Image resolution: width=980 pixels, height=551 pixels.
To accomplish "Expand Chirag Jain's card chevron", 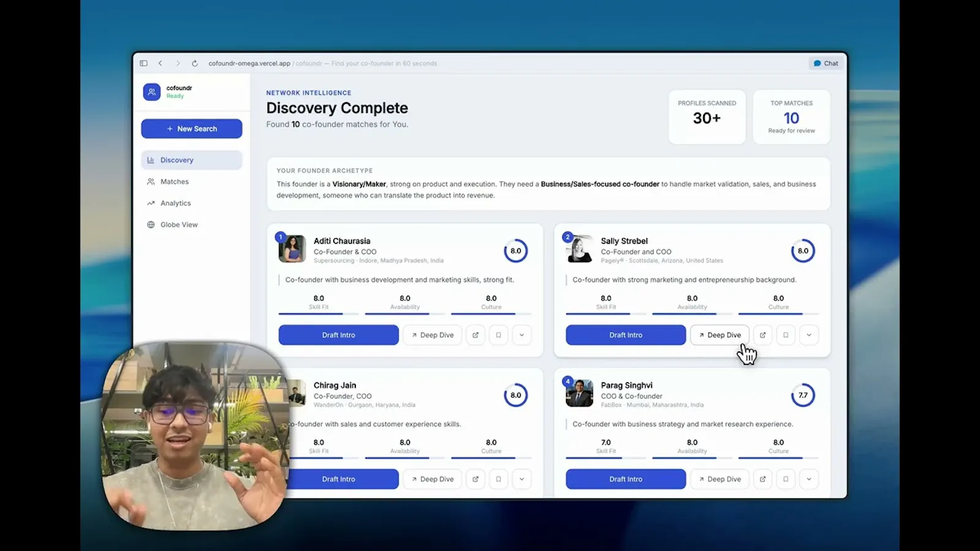I will click(522, 479).
